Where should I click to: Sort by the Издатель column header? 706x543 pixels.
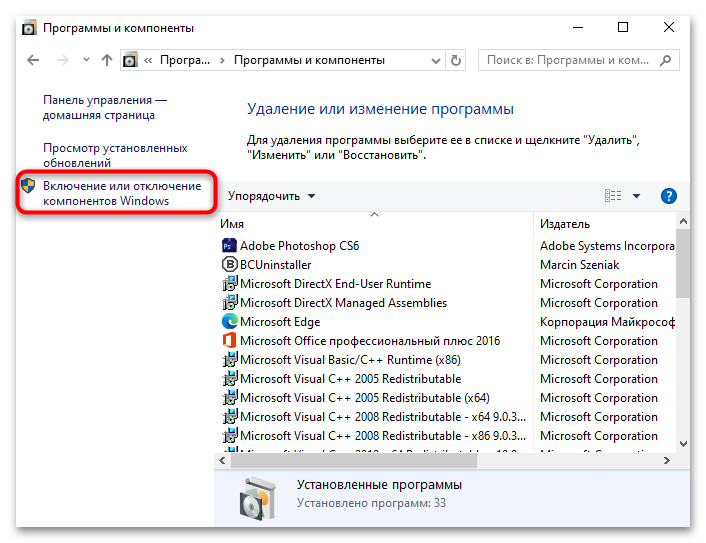(x=604, y=224)
